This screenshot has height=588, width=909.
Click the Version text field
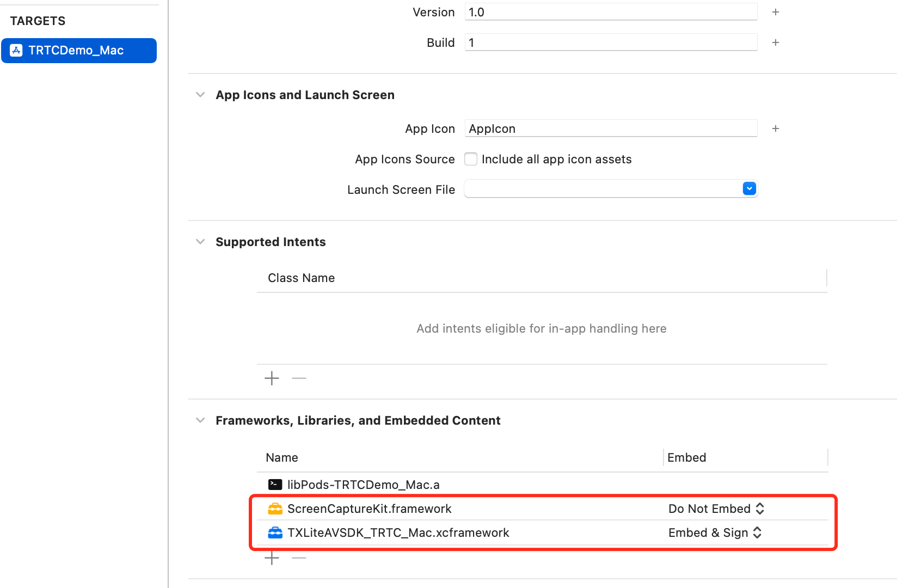pos(610,12)
